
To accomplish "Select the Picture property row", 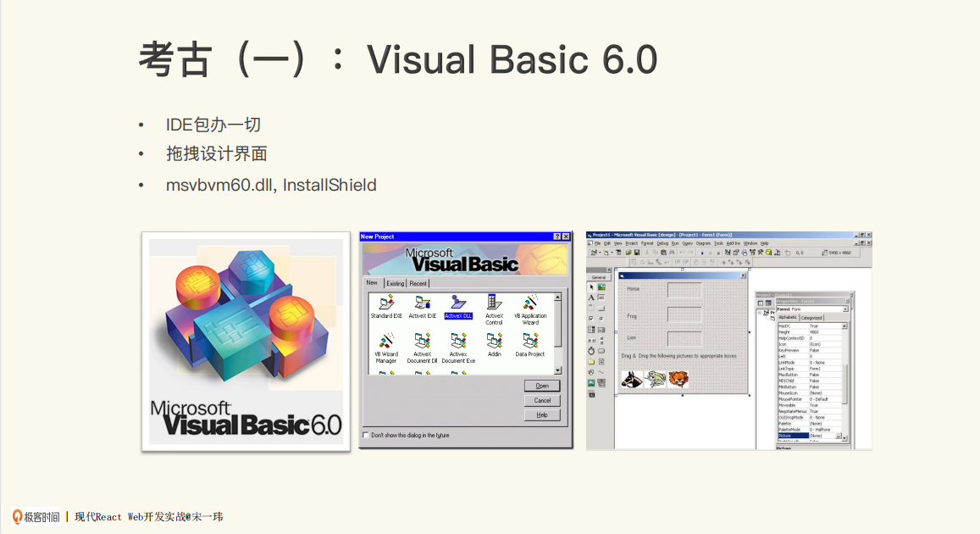I will click(x=810, y=436).
